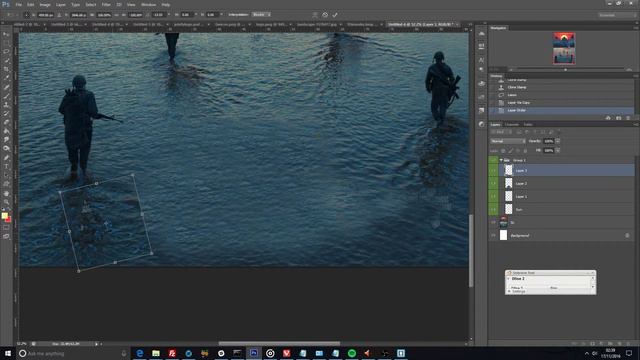Viewport: 640px width, 360px height.
Task: Open the Interpolation dropdown
Action: [261, 15]
